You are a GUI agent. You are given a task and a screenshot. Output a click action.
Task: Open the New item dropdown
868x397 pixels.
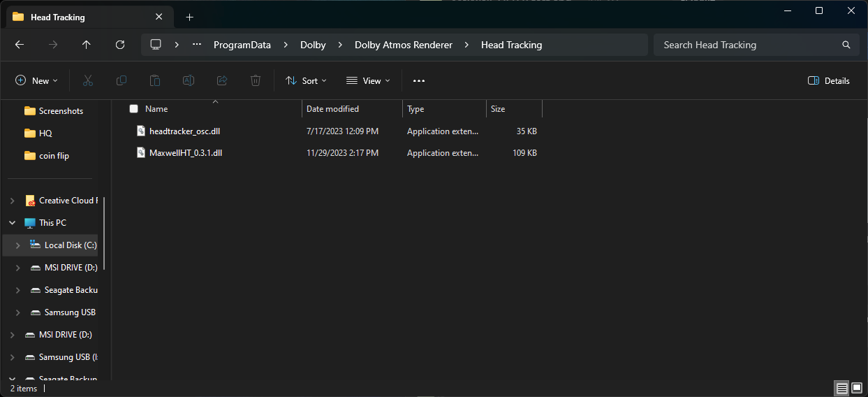coord(37,80)
